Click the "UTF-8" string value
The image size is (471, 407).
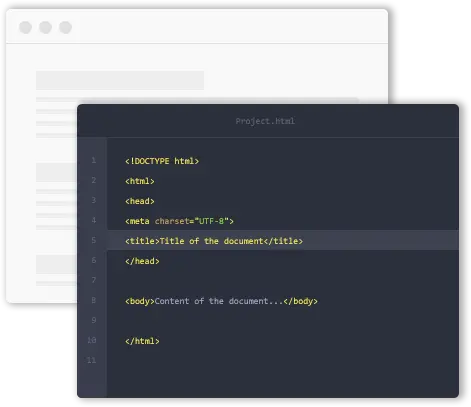pos(212,221)
